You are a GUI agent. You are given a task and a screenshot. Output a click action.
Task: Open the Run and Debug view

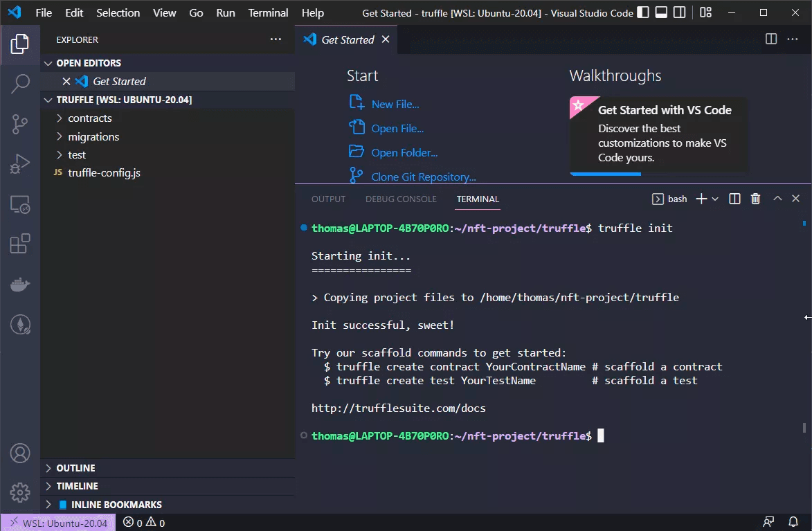(19, 163)
